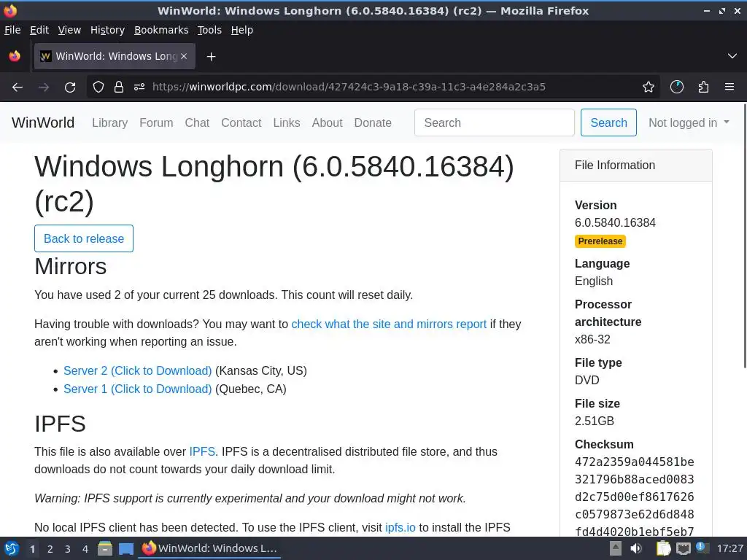Click the address bar URL
The width and height of the screenshot is (747, 560).
pos(349,87)
